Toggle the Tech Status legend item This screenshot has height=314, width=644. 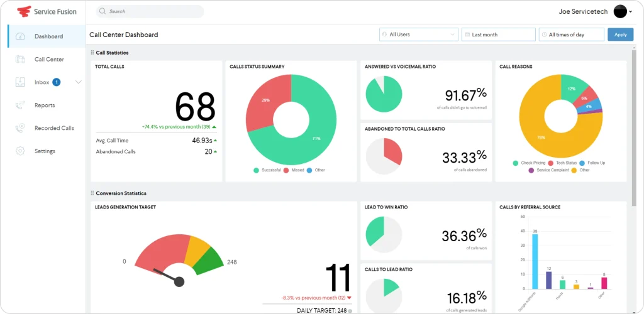[562, 163]
